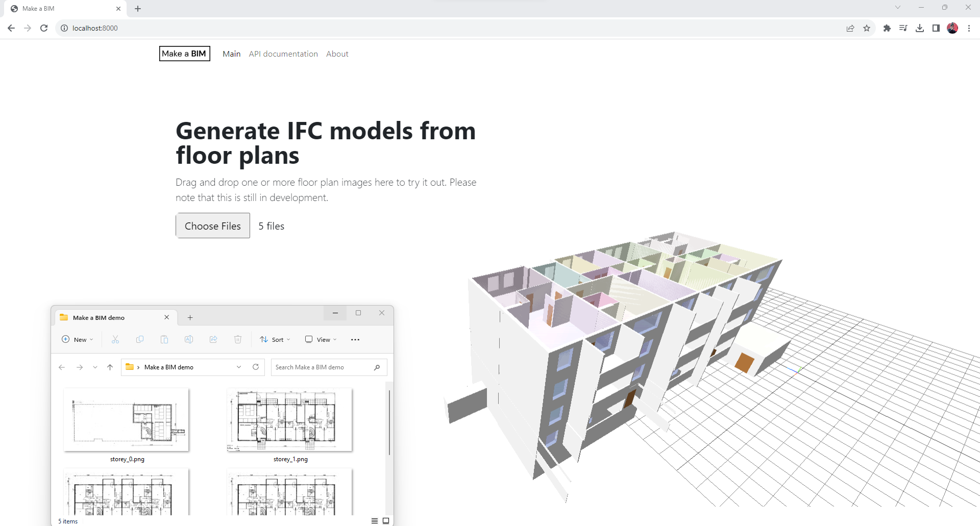Toggle Chrome side panel icon
The height and width of the screenshot is (526, 980).
click(936, 28)
